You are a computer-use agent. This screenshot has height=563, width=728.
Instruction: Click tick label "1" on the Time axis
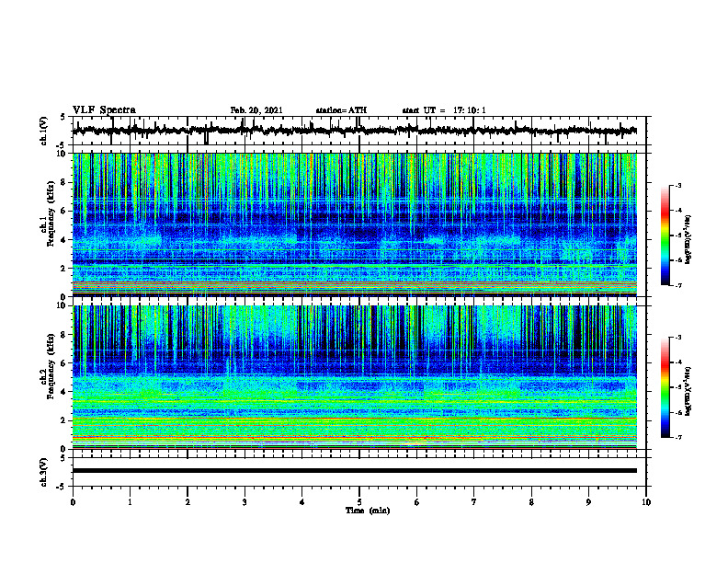(130, 502)
